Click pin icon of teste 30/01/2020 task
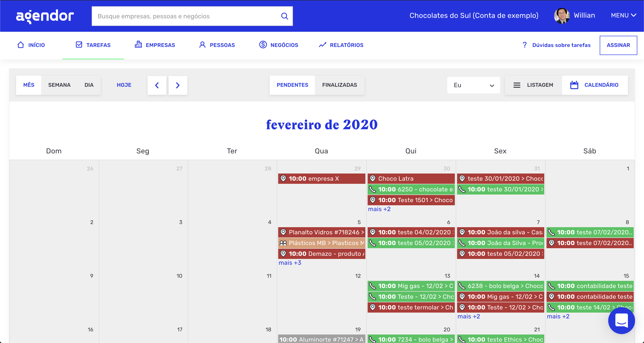The width and height of the screenshot is (644, 343). point(462,178)
